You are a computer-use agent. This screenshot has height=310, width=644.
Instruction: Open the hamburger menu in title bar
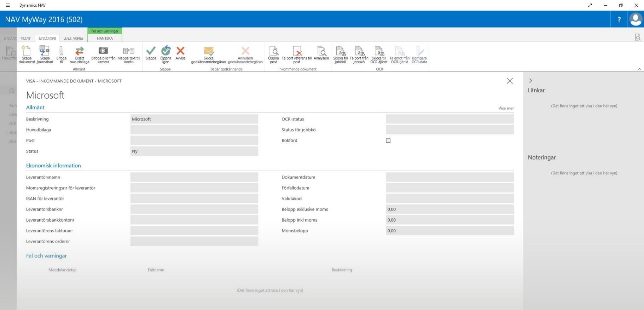[x=8, y=5]
